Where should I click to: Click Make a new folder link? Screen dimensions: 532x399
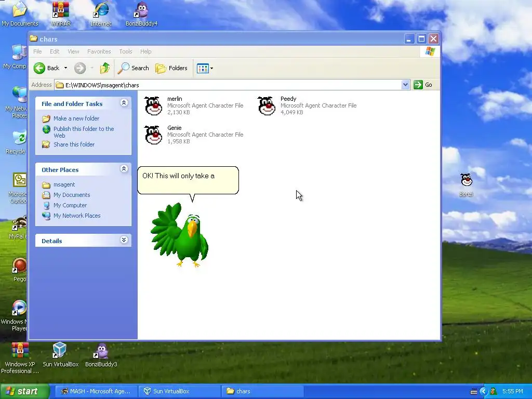76,118
